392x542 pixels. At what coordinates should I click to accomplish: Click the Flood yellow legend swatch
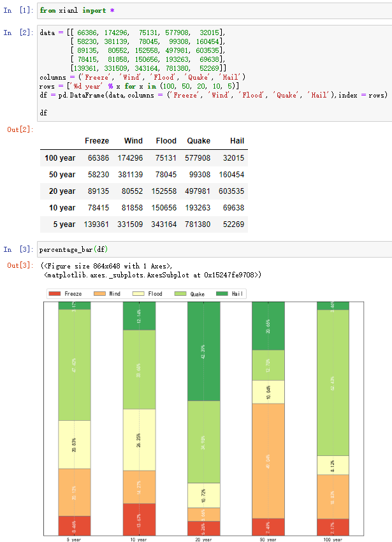coord(138,294)
